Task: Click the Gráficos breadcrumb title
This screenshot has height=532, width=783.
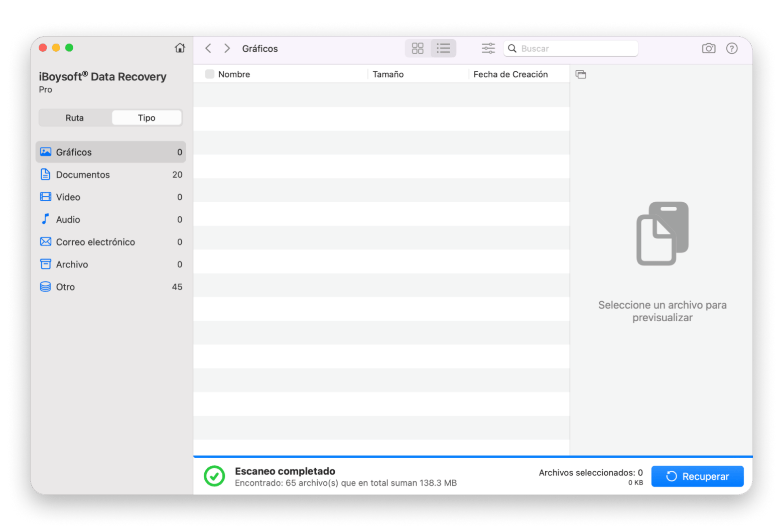Action: 260,49
